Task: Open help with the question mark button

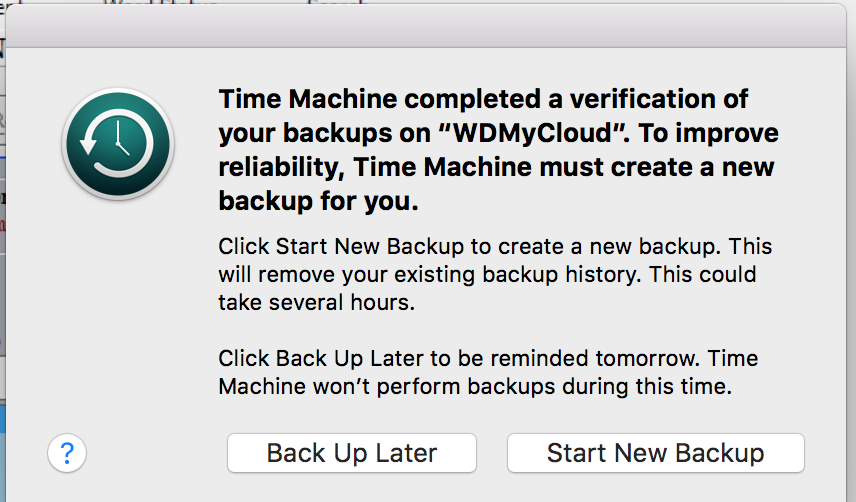Action: click(x=67, y=453)
